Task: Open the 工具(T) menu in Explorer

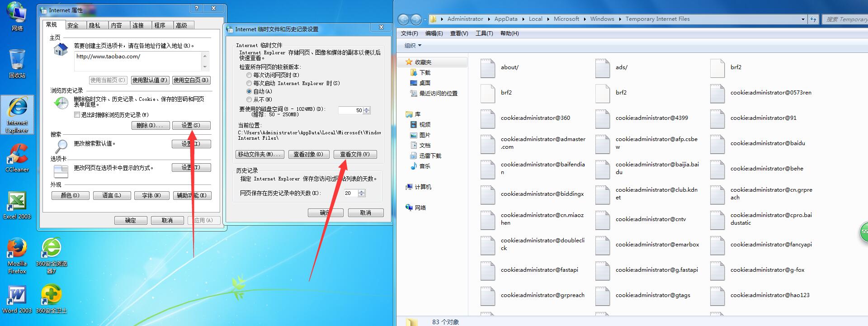Action: (484, 33)
